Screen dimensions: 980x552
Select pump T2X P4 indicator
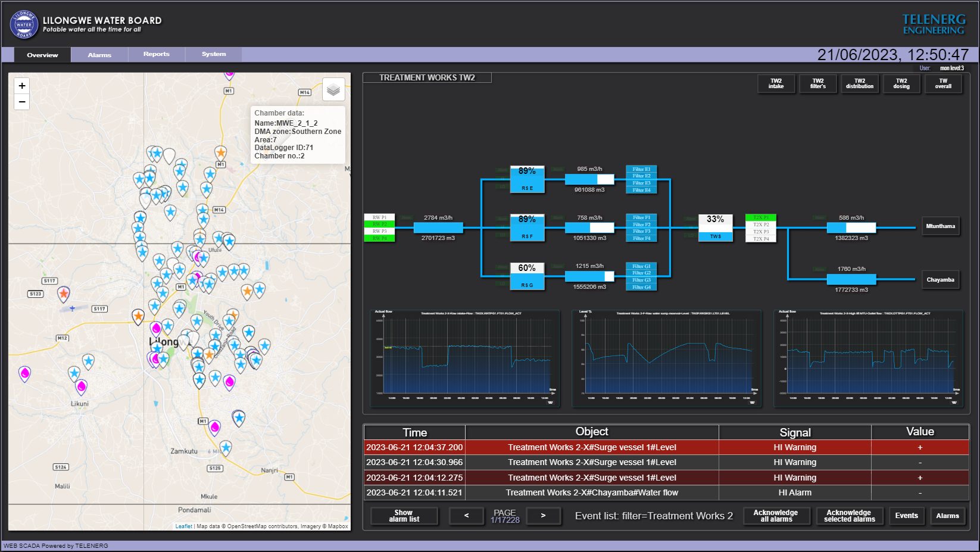tap(761, 239)
